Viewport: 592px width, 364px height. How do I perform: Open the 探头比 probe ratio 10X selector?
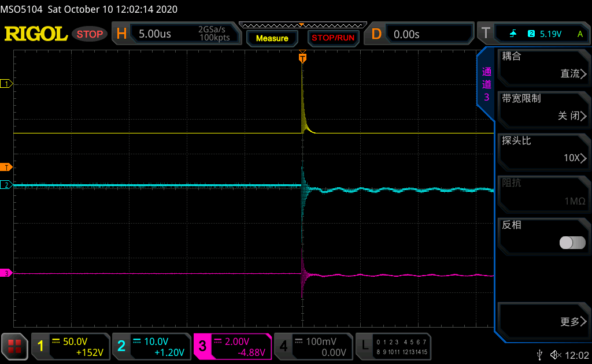pos(543,150)
